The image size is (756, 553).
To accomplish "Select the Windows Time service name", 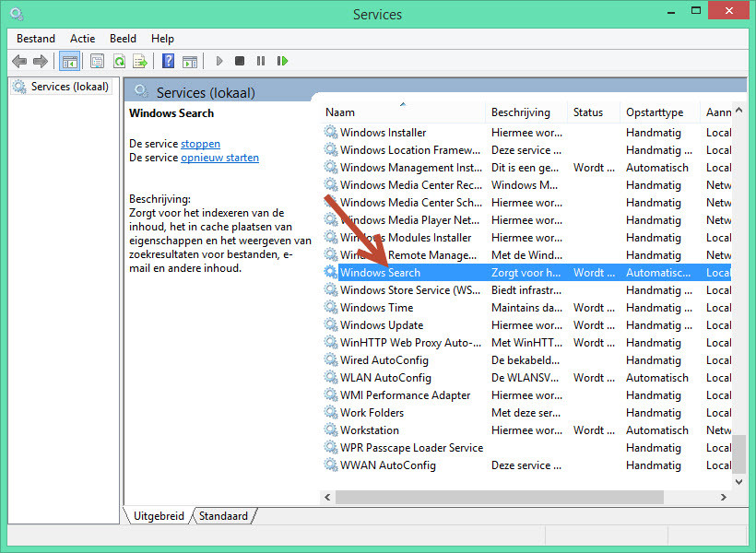I will tap(376, 308).
